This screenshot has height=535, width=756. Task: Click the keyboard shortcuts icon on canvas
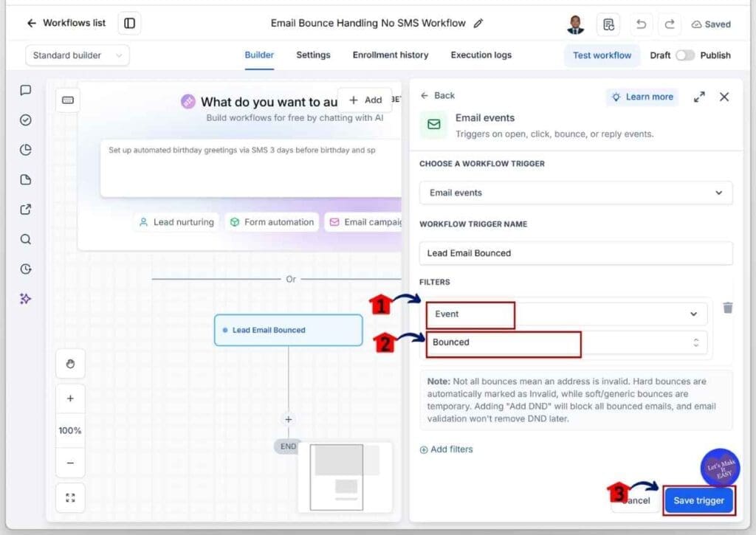coord(68,100)
